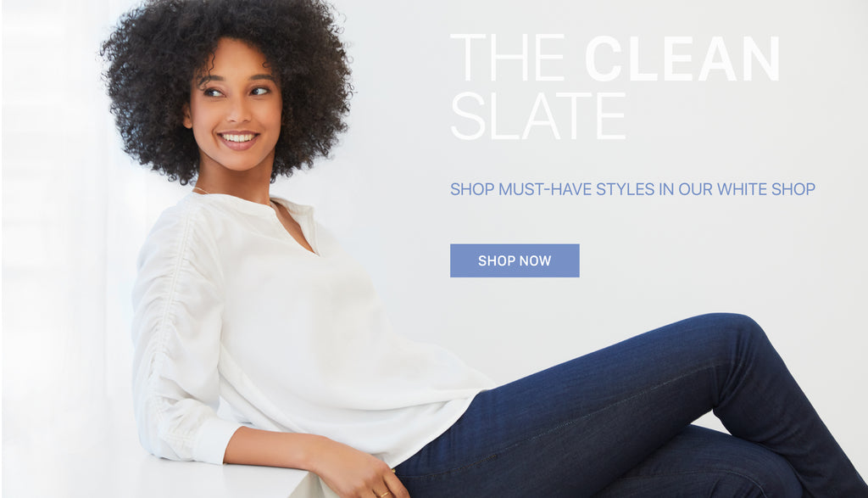This screenshot has height=498, width=868.
Task: Select the 'Shop must-have styles' subheading text
Action: [632, 189]
